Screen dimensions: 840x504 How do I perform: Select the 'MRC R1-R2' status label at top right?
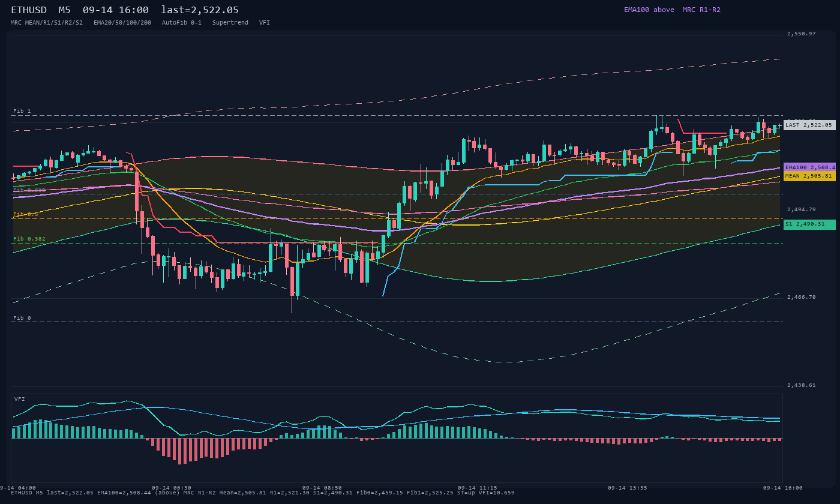point(701,10)
